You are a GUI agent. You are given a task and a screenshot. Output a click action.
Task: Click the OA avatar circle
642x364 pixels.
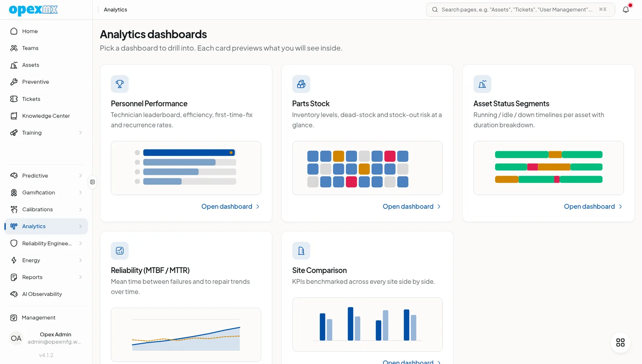point(16,338)
